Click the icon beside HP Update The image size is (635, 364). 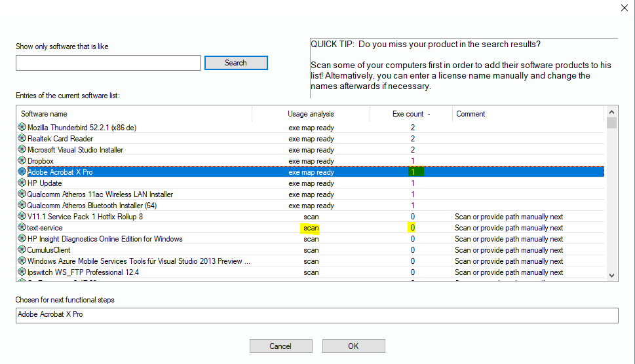(x=22, y=183)
